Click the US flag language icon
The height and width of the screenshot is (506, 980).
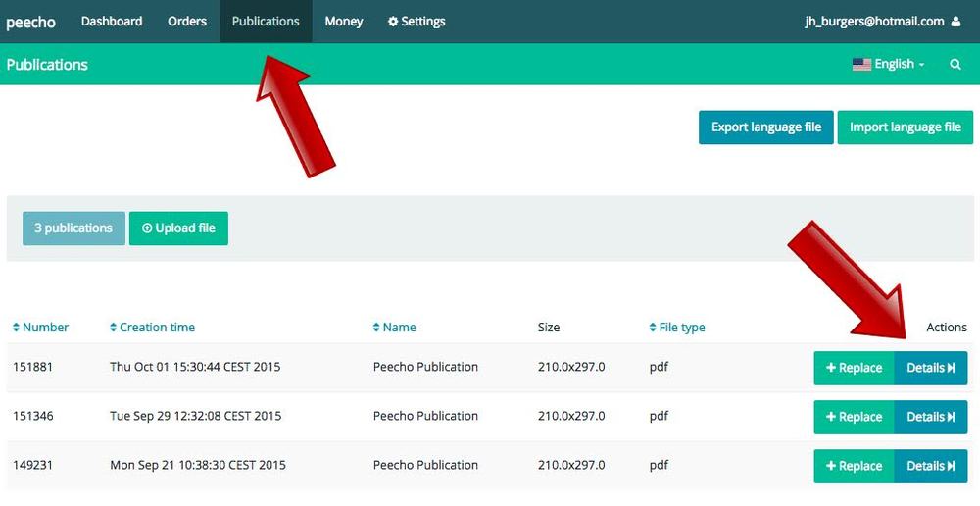tap(861, 64)
